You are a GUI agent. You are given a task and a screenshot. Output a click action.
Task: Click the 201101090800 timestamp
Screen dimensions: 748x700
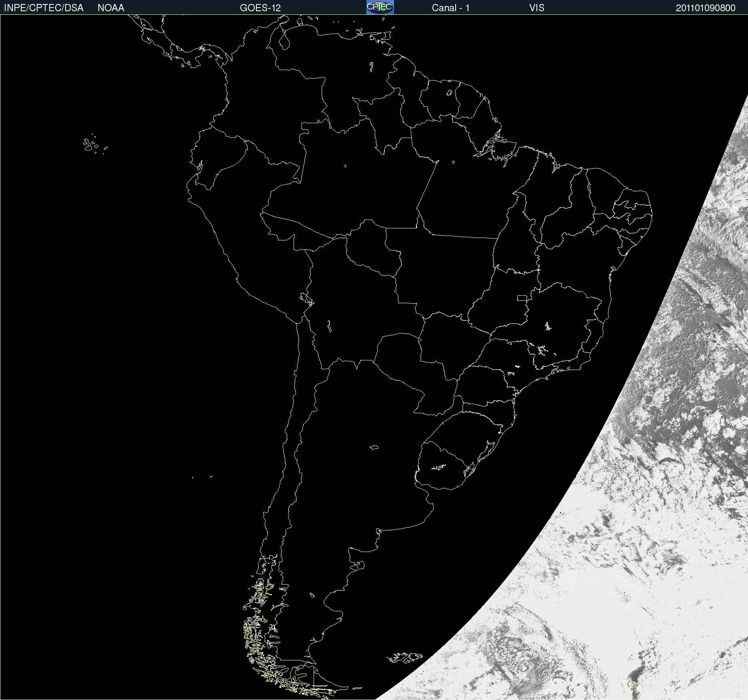(706, 8)
